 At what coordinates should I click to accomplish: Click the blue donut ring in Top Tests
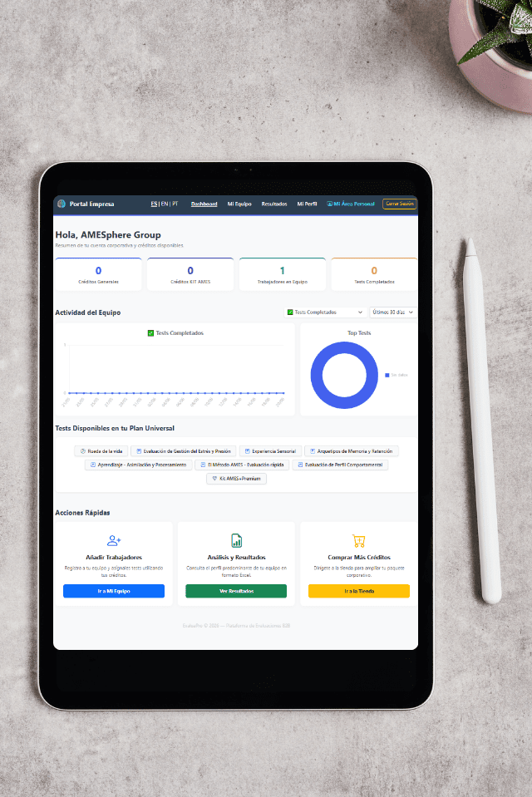317,375
